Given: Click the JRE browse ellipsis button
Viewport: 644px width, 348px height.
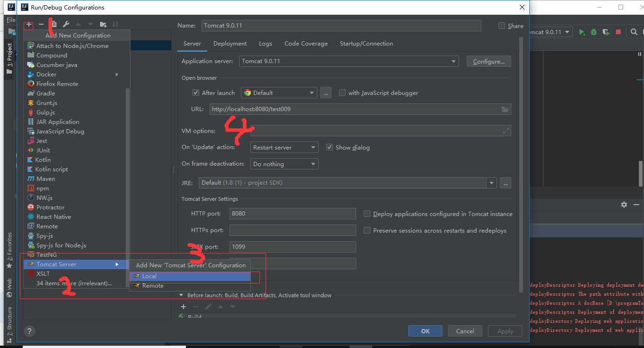Looking at the screenshot, I should click(506, 183).
